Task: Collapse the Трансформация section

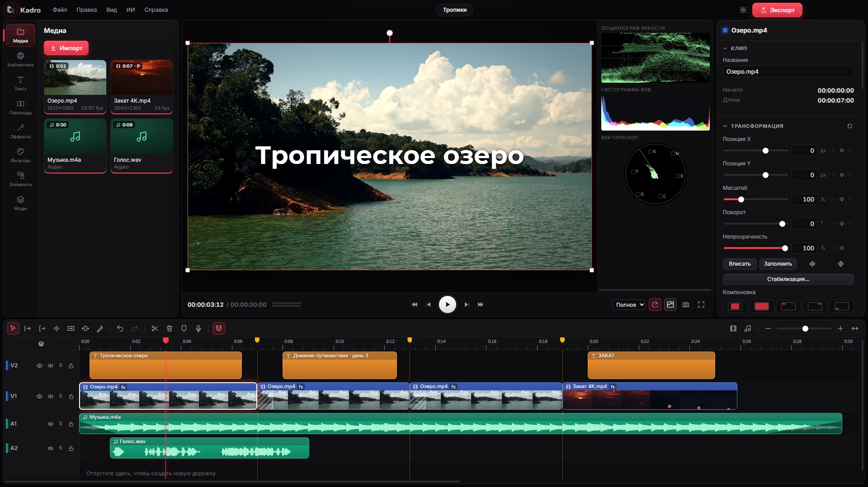Action: 725,126
